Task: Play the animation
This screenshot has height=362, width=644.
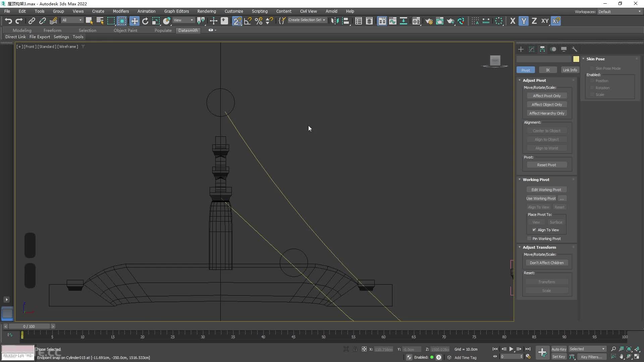Action: tap(511, 349)
